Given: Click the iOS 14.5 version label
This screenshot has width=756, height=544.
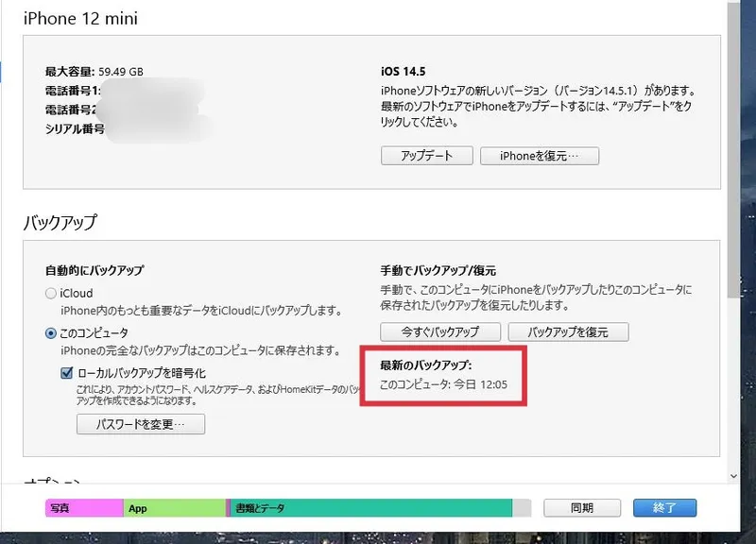Looking at the screenshot, I should pos(404,72).
